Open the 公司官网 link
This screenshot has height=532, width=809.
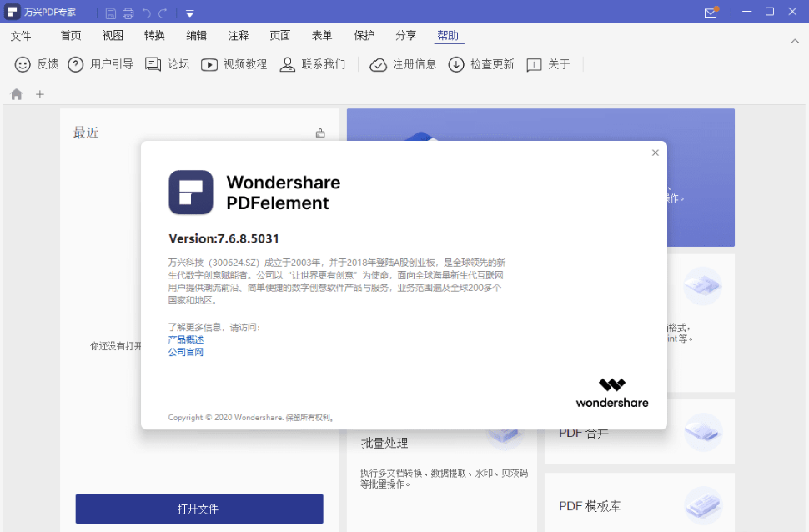point(186,352)
